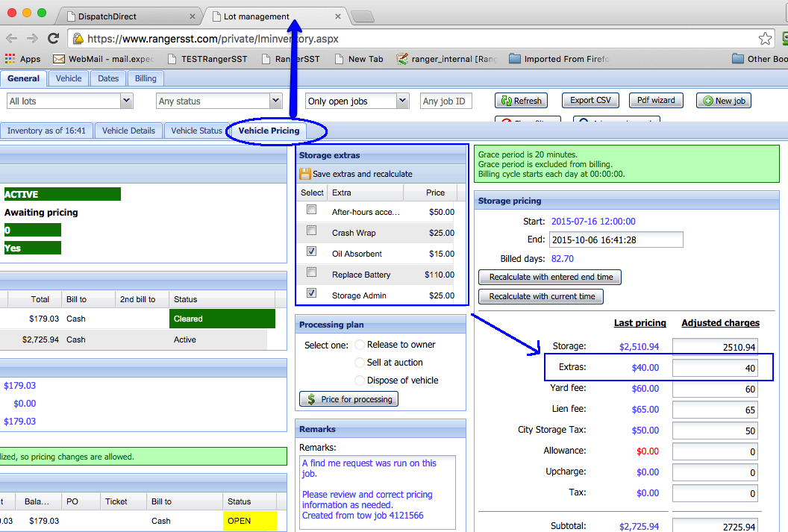Screen dimensions: 788x532
Task: Enable the Replace Battery extra checkbox
Action: (312, 273)
